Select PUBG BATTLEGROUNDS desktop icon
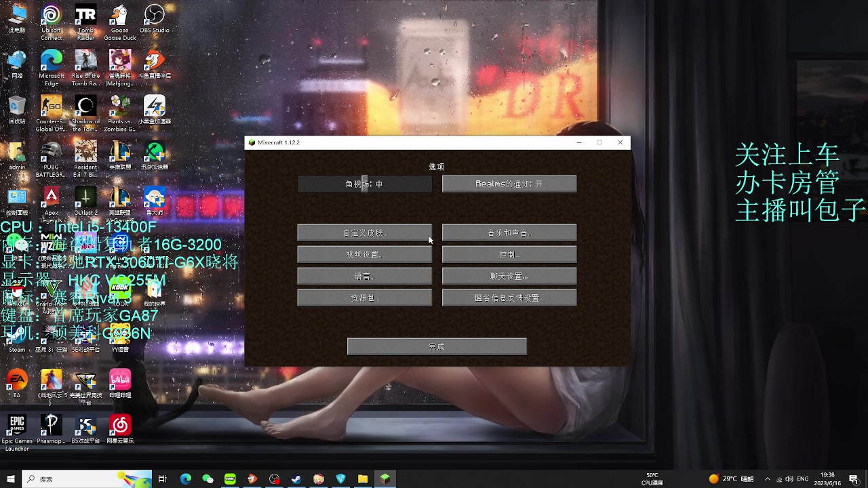The height and width of the screenshot is (488, 868). (52, 159)
